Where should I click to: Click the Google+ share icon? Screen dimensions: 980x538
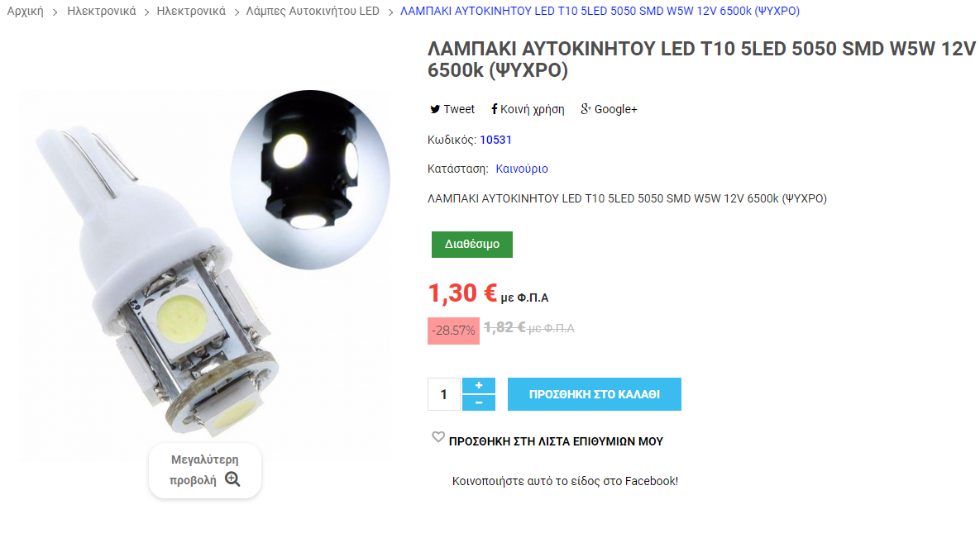click(x=586, y=109)
